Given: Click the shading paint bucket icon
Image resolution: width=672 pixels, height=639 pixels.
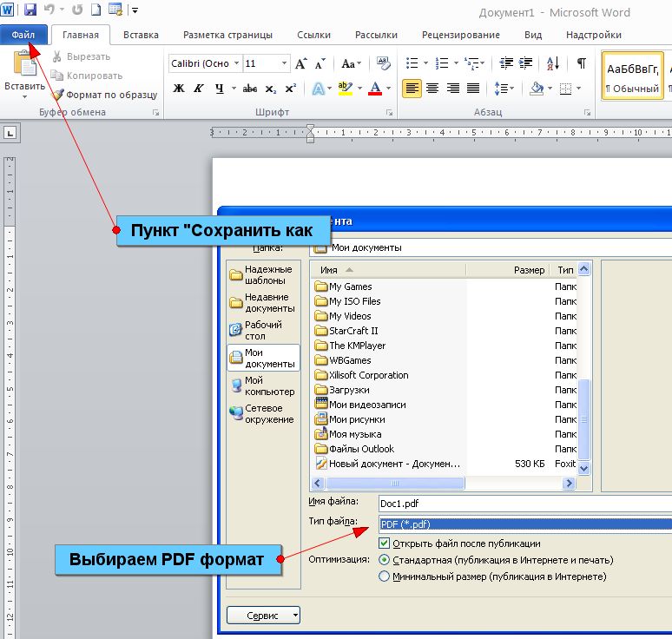Looking at the screenshot, I should (537, 89).
